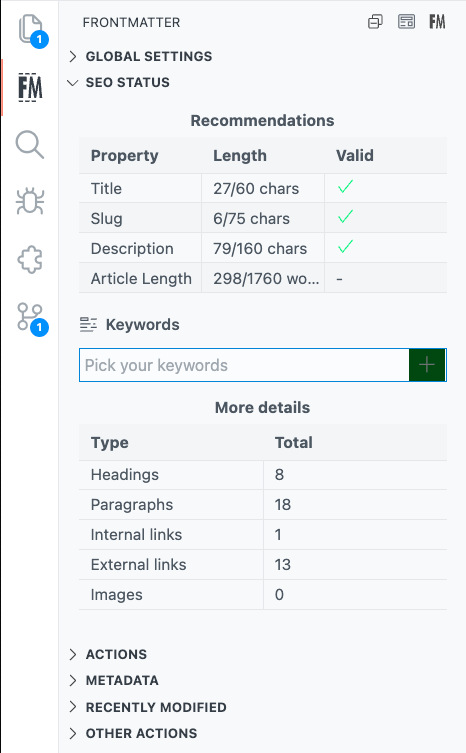The width and height of the screenshot is (466, 753).
Task: Click the External links row in details table
Action: tap(263, 564)
